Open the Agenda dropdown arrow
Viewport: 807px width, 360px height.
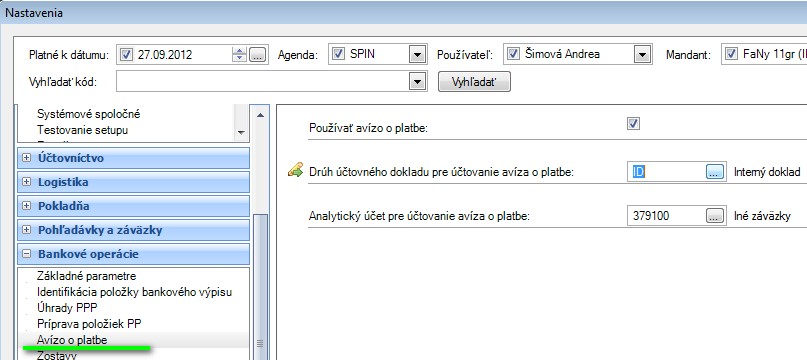tap(417, 54)
